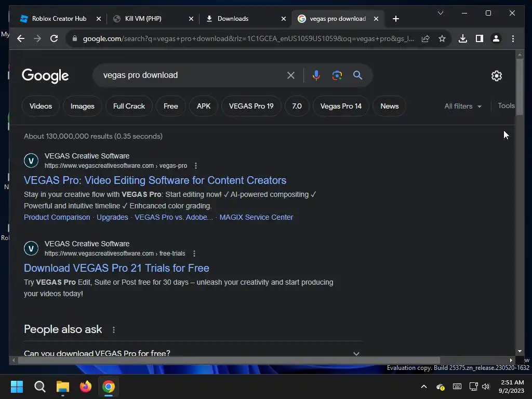This screenshot has width=532, height=399.
Task: Click the scrollbar down arrow
Action: [520, 352]
